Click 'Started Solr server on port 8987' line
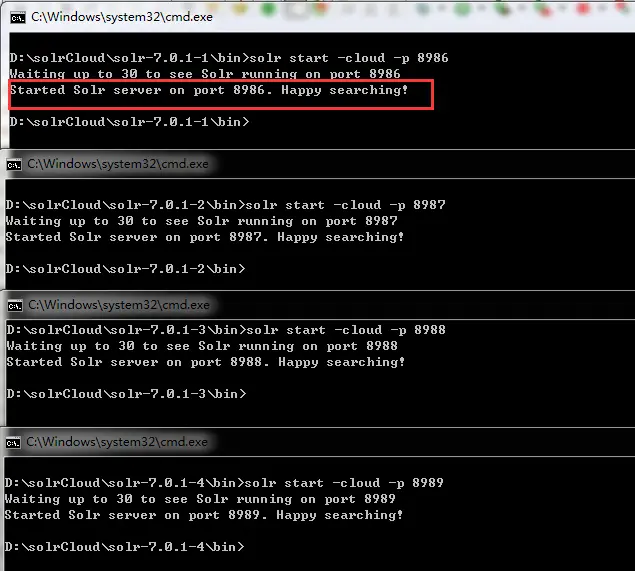 coord(205,237)
